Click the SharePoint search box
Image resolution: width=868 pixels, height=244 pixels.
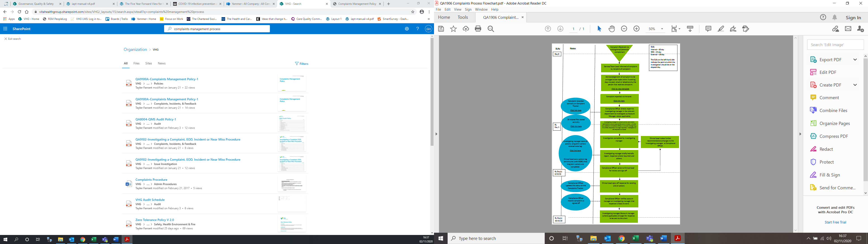click(217, 29)
